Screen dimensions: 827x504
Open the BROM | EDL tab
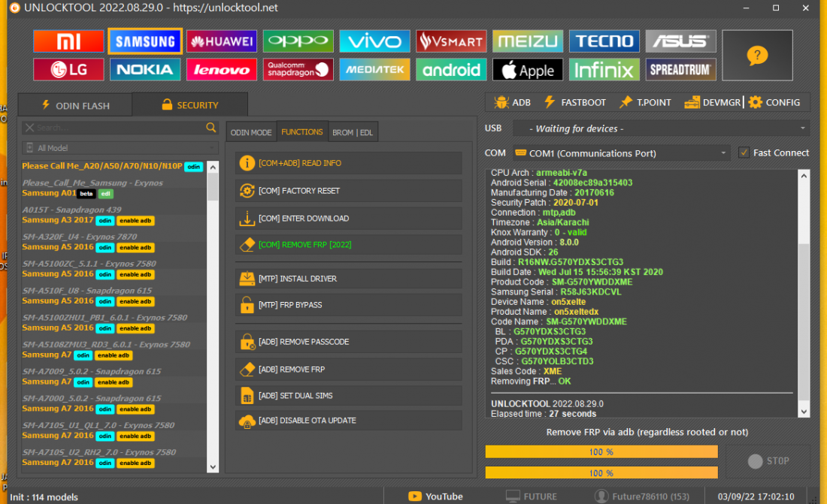click(x=353, y=132)
